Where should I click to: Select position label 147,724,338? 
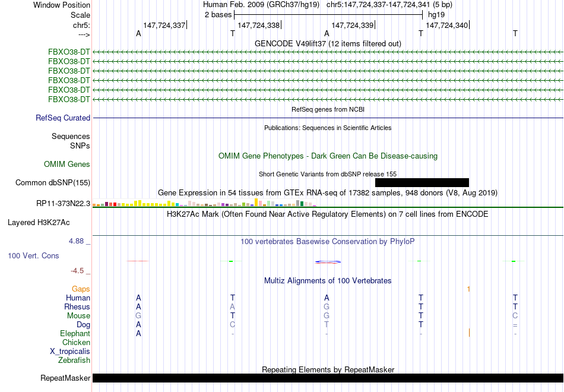coord(259,25)
